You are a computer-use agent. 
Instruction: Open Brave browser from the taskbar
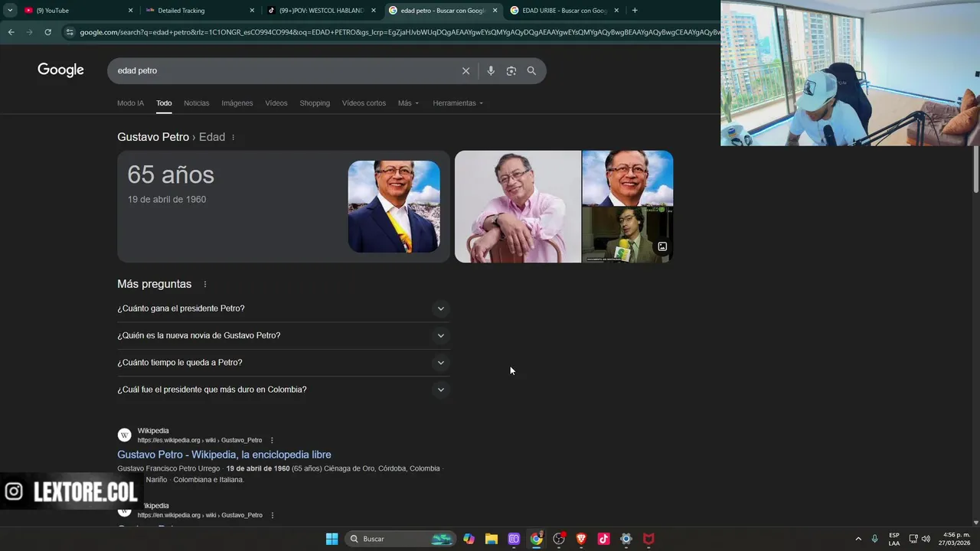coord(581,539)
